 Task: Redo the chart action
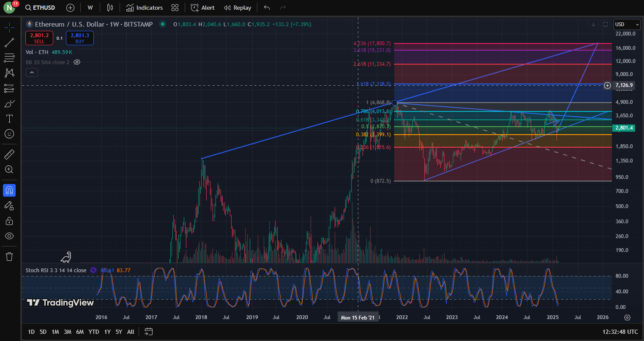283,8
